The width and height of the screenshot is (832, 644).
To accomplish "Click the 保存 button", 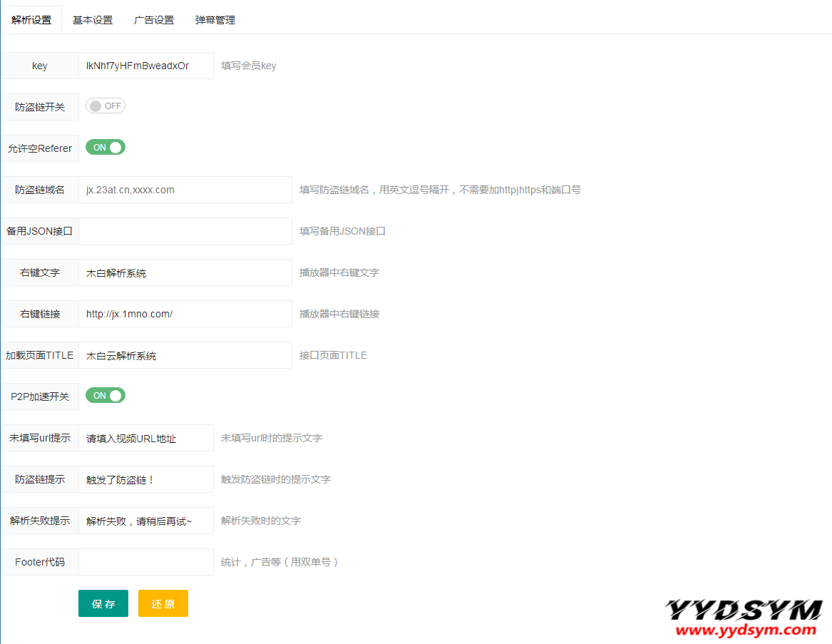I will click(x=103, y=603).
